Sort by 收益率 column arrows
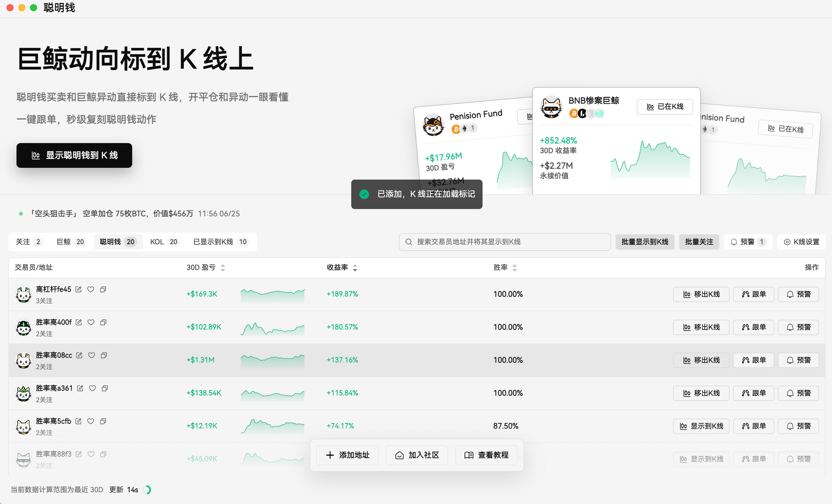The image size is (832, 504). [355, 268]
